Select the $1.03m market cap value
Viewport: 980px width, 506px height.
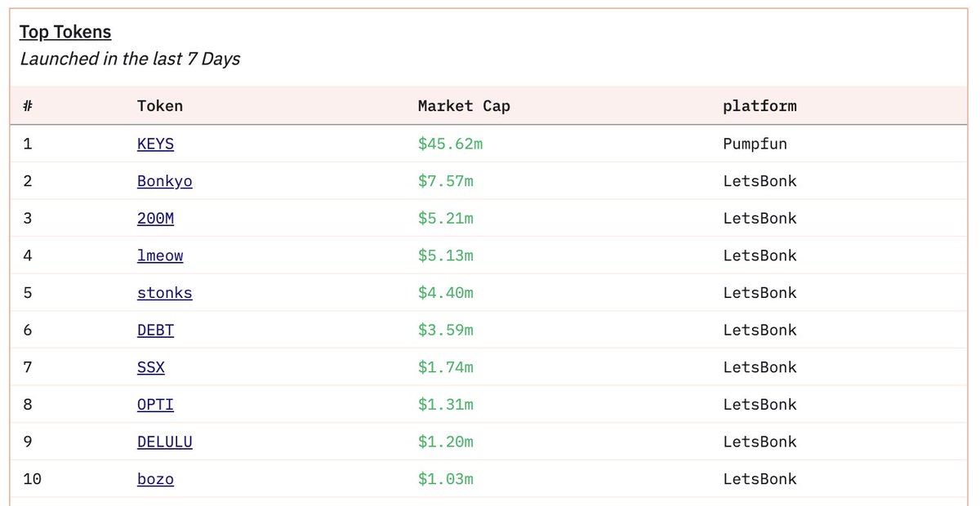pos(445,479)
